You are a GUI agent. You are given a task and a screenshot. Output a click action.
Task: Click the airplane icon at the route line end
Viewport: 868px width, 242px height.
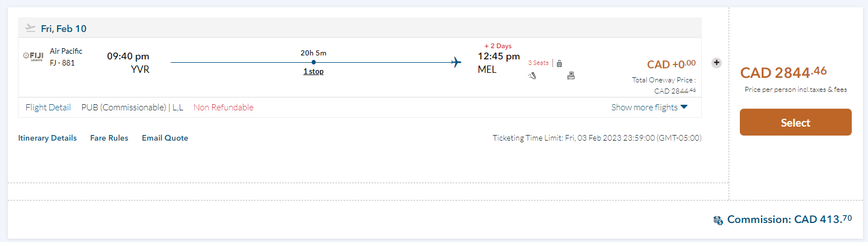[x=457, y=62]
